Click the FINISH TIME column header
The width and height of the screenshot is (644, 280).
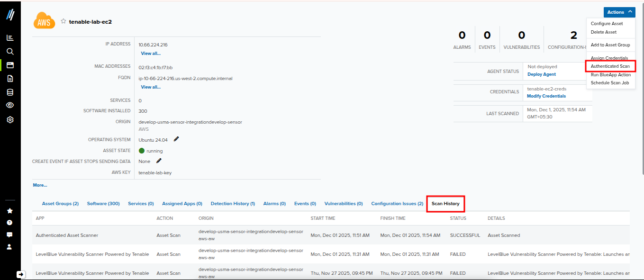point(393,218)
